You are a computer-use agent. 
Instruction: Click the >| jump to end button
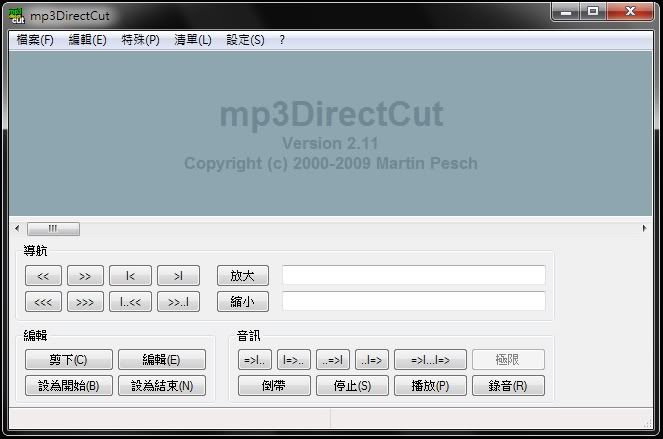pos(178,276)
